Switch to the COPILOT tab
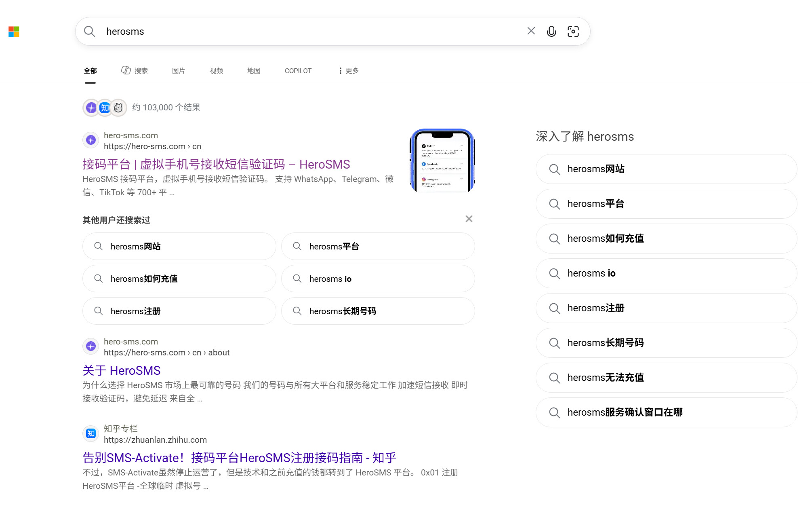 [298, 71]
